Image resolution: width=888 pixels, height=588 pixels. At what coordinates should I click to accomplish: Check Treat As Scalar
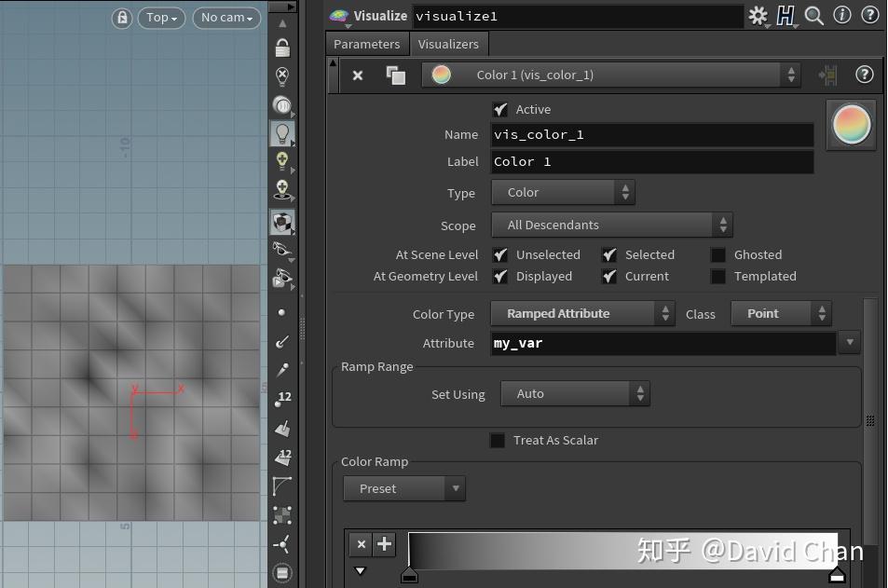pyautogui.click(x=498, y=440)
